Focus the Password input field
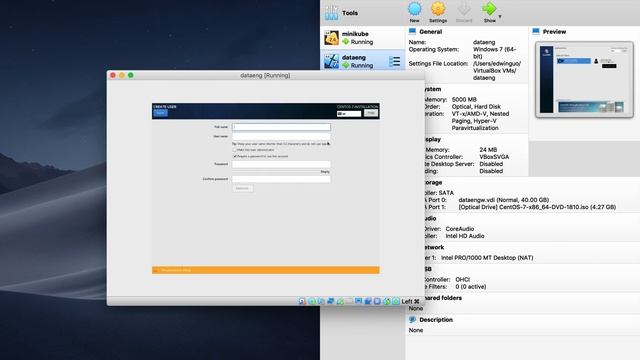640x360 pixels. point(281,164)
